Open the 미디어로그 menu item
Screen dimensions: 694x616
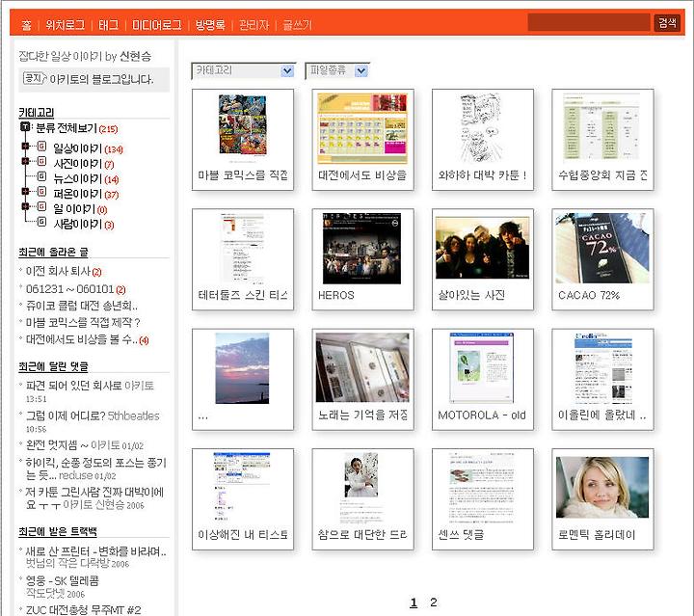coord(157,25)
